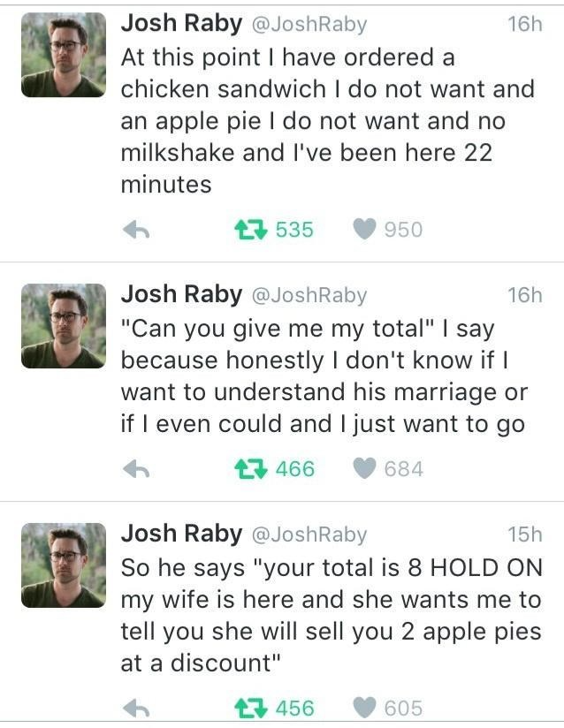Image resolution: width=564 pixels, height=728 pixels.
Task: Open Josh Raby's avatar on the first tweet
Action: pos(64,55)
